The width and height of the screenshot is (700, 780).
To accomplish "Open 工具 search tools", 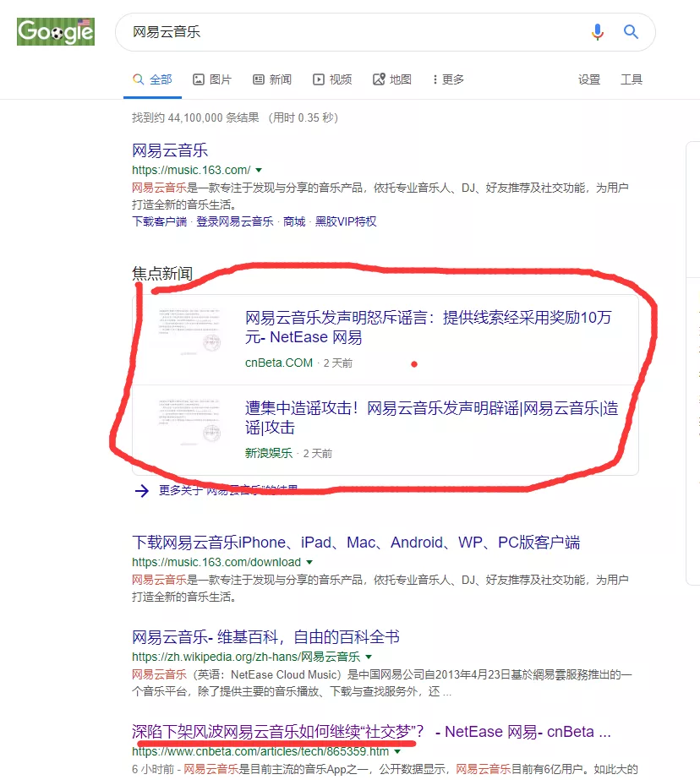I will click(632, 79).
